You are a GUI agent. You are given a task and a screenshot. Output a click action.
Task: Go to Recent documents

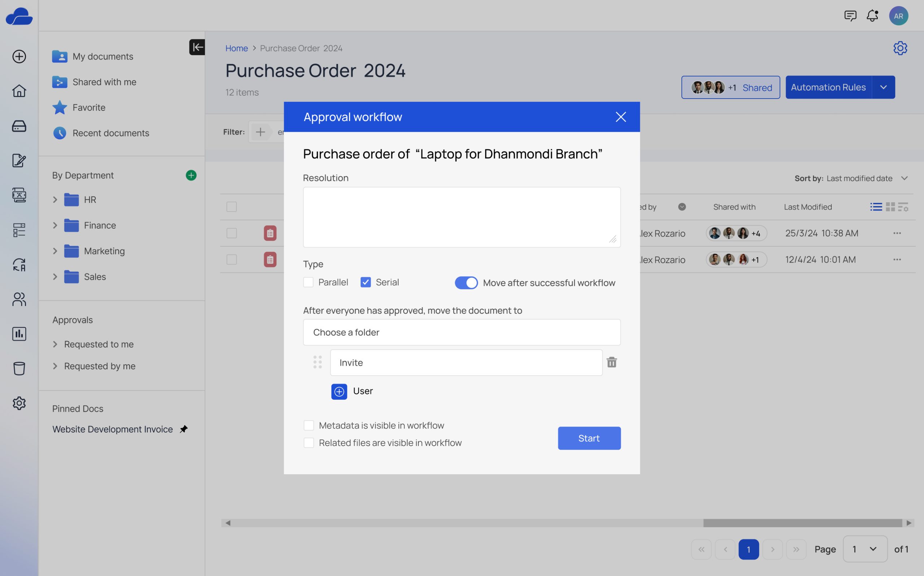[x=110, y=133]
